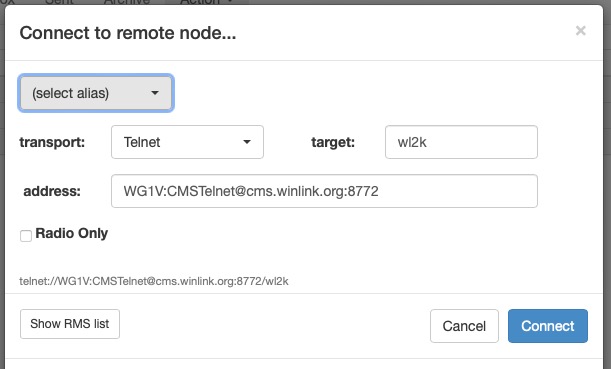Click the address: label
611x369 pixels.
pyautogui.click(x=52, y=191)
